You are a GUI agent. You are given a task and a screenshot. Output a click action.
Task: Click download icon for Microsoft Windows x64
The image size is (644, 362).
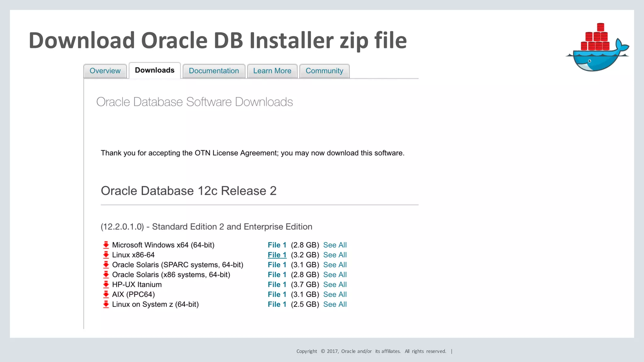(x=106, y=245)
